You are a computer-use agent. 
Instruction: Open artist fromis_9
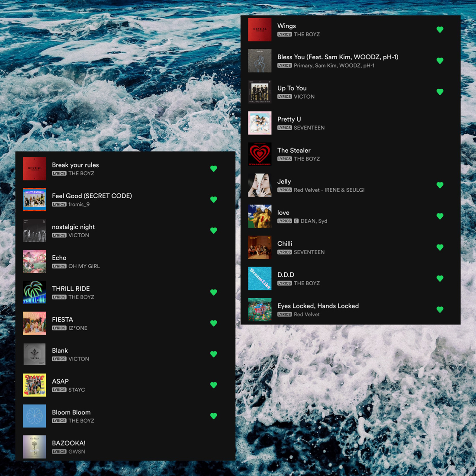point(79,204)
